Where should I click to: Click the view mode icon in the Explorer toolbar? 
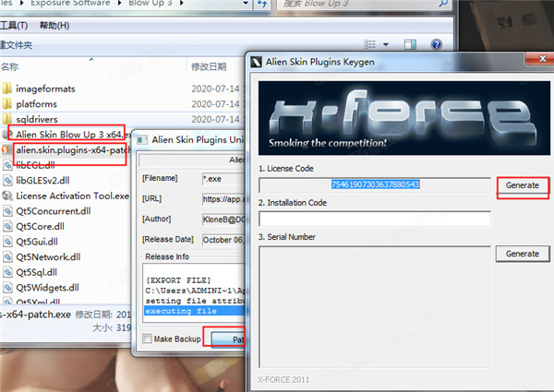click(x=369, y=44)
